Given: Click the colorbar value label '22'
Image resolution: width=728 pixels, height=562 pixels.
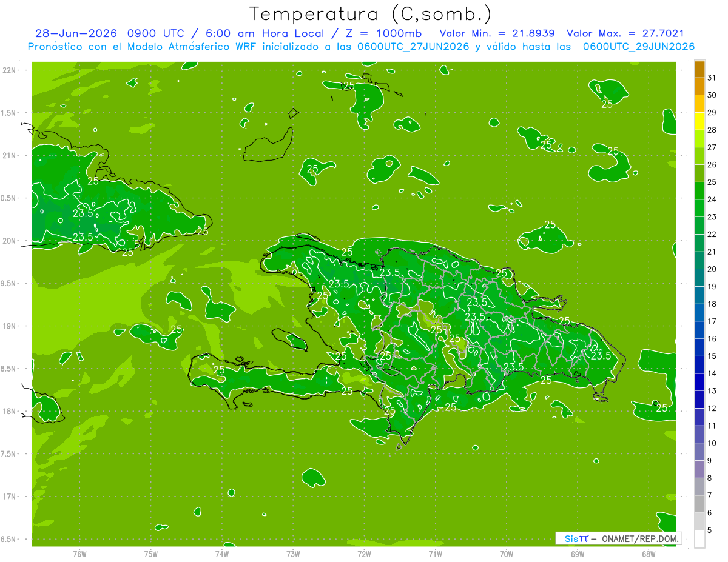Looking at the screenshot, I should 712,234.
